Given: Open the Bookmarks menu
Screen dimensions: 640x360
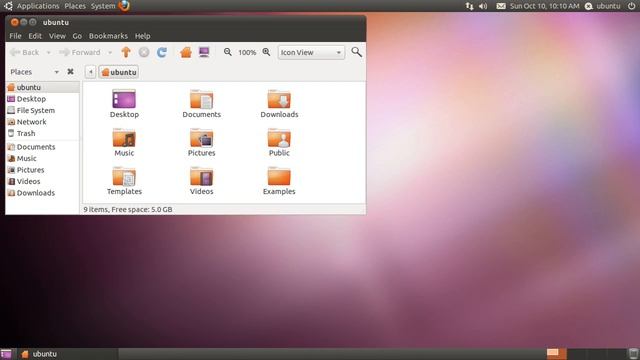Looking at the screenshot, I should [108, 36].
